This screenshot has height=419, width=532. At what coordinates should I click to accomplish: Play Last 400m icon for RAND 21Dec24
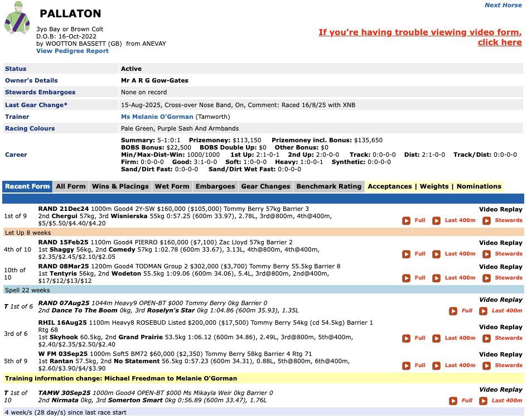436,221
